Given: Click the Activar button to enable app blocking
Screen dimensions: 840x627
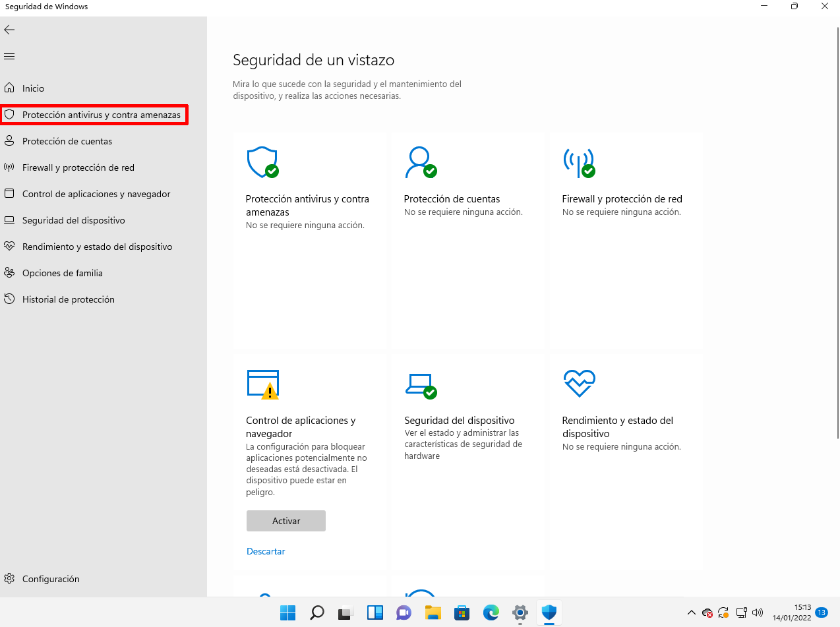Looking at the screenshot, I should 285,520.
